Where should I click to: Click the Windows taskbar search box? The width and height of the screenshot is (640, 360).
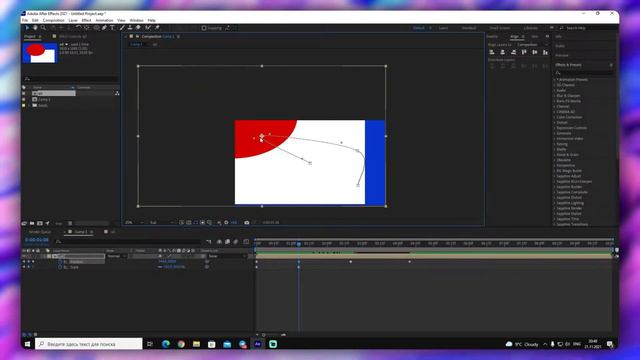tap(89, 344)
